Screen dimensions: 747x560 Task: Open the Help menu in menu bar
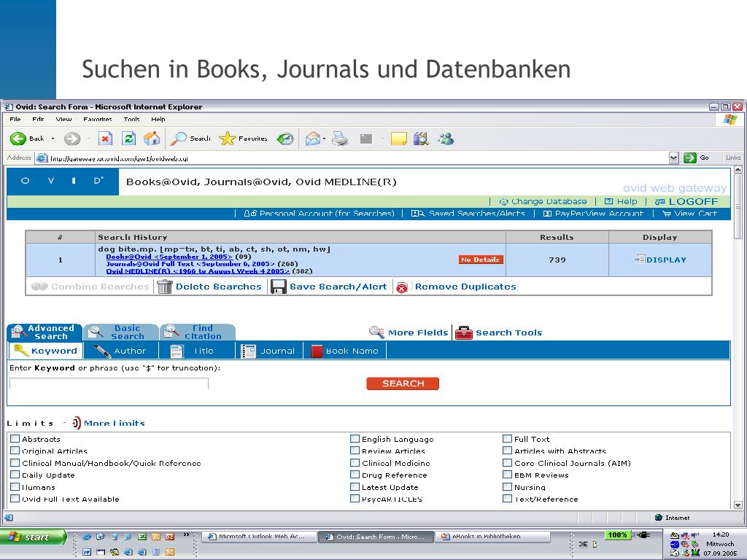coord(158,119)
